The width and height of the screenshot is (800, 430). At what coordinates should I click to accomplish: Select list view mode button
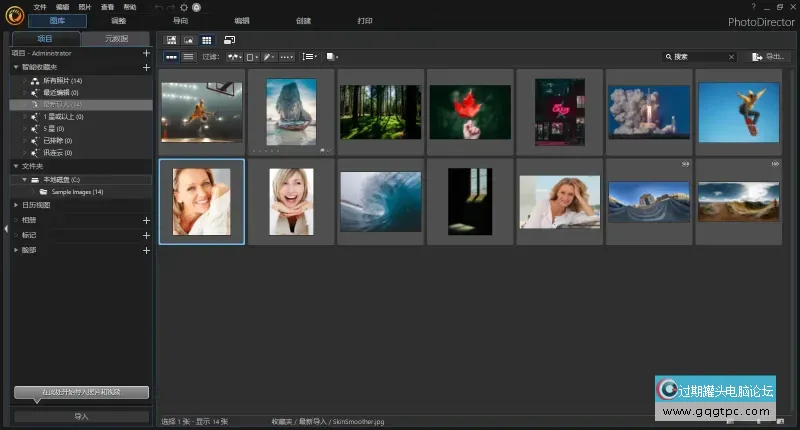(x=188, y=57)
